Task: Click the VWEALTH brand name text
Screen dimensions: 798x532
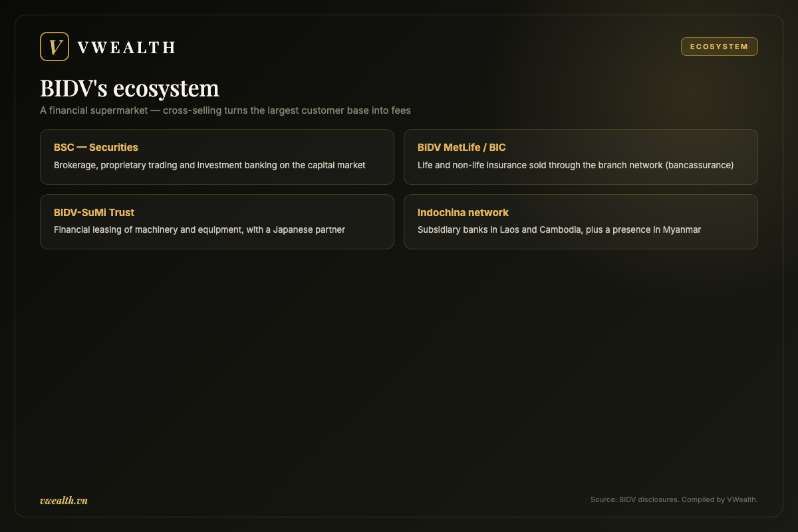Action: [x=126, y=47]
